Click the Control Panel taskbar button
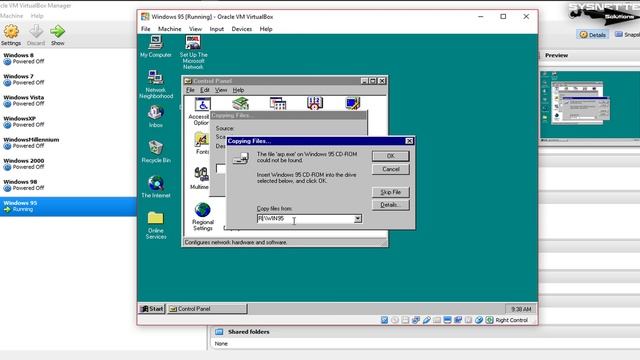 tap(207, 309)
